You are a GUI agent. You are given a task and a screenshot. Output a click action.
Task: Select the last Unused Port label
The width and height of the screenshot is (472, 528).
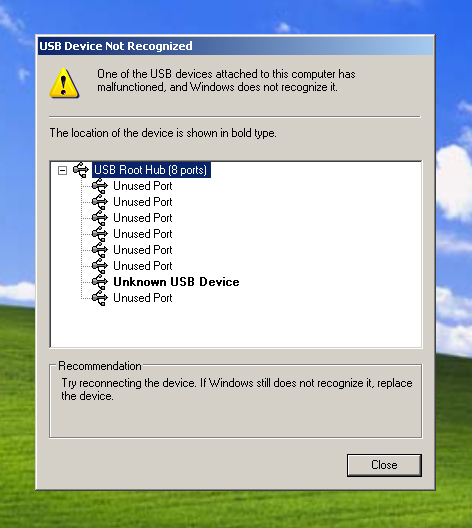pyautogui.click(x=143, y=298)
